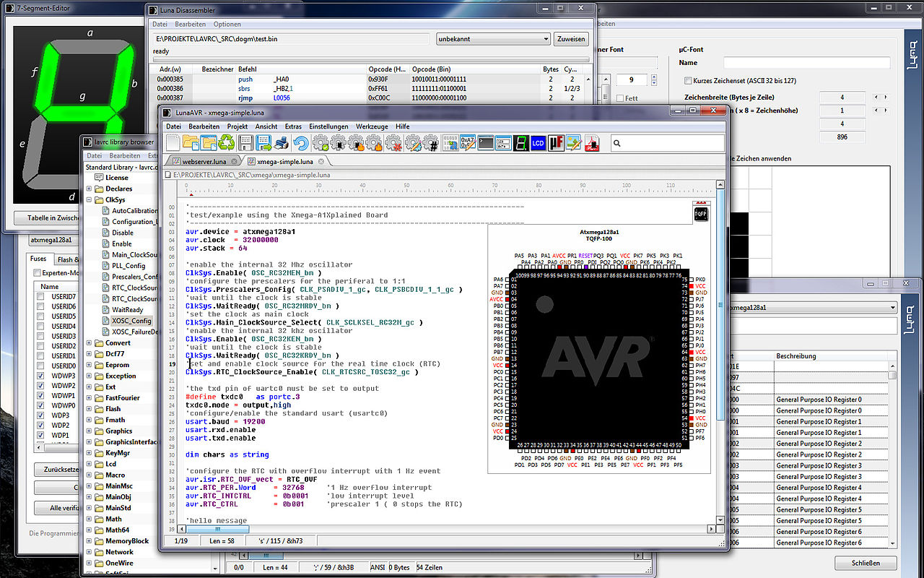924x578 pixels.
Task: Expand the Eeprom library folder
Action: 90,366
